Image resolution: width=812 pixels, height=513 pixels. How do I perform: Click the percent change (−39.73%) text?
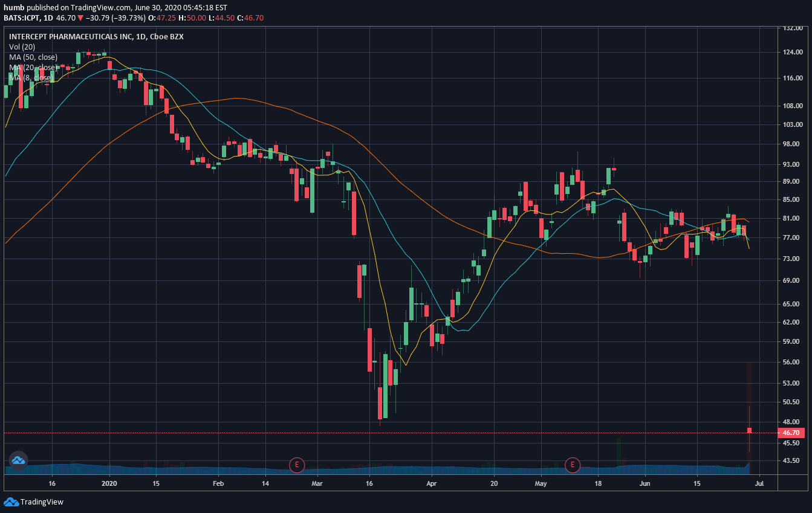point(129,18)
